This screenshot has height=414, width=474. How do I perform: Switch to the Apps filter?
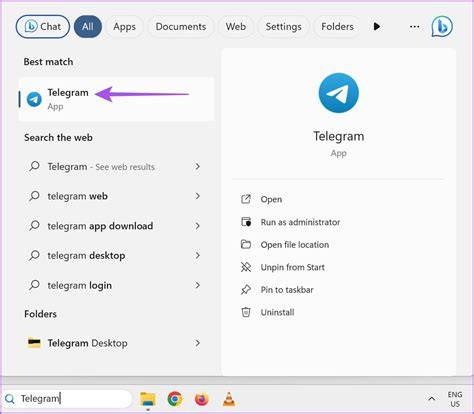click(x=124, y=26)
